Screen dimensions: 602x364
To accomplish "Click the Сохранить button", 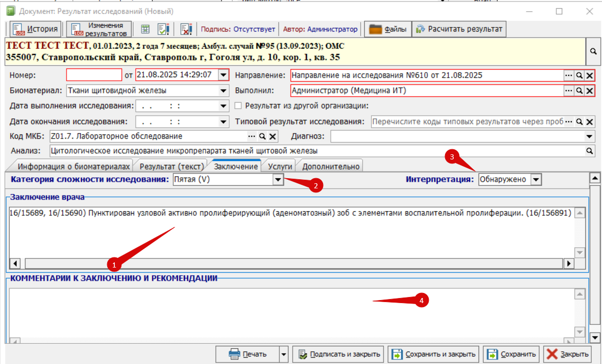I will pyautogui.click(x=512, y=354).
